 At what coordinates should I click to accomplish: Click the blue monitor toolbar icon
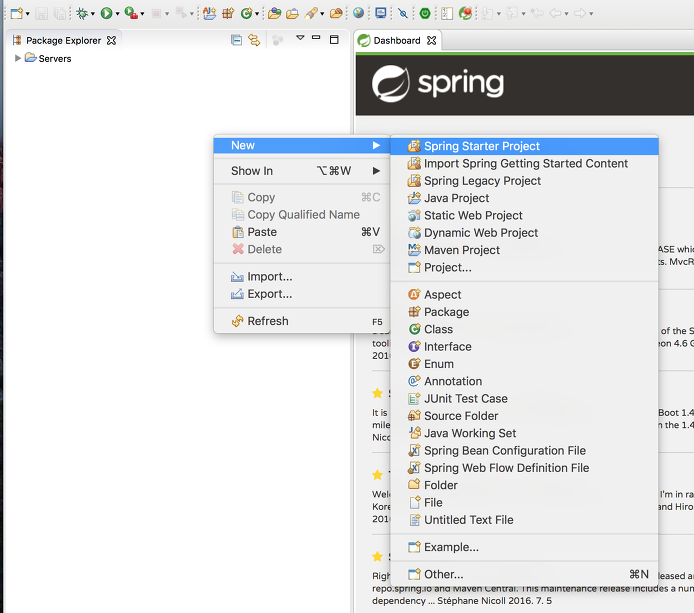coord(380,13)
